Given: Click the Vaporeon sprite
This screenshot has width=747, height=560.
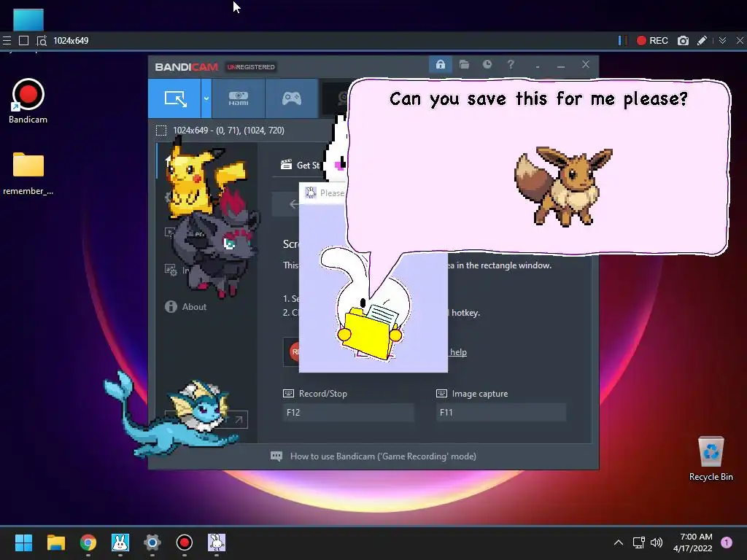Looking at the screenshot, I should click(171, 415).
